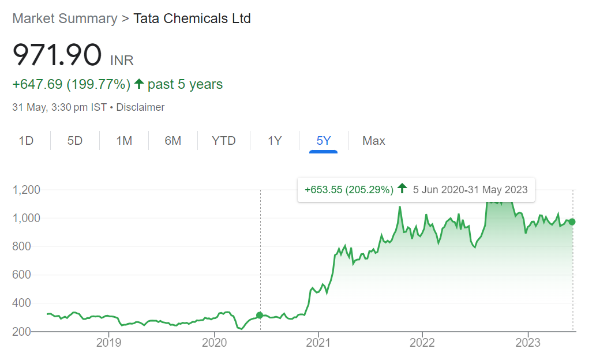The height and width of the screenshot is (364, 596).
Task: Click the 1,200 y-axis label
Action: [x=26, y=190]
